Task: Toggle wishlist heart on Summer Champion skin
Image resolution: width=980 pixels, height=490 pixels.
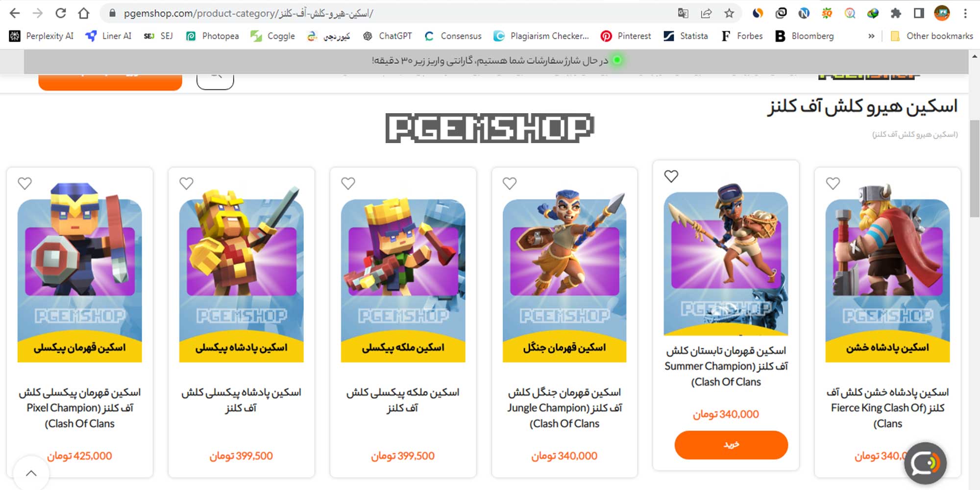Action: click(x=671, y=176)
